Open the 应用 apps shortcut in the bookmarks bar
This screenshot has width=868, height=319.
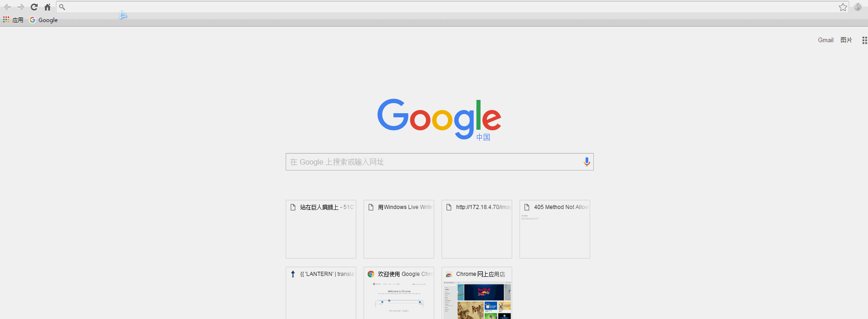tap(13, 20)
